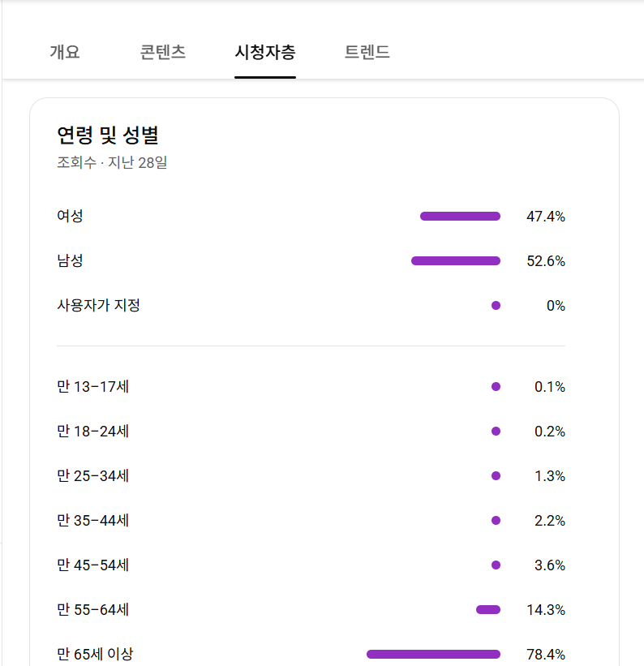Click the 만 55–64세 purple bar
The width and height of the screenshot is (644, 666).
coord(488,609)
